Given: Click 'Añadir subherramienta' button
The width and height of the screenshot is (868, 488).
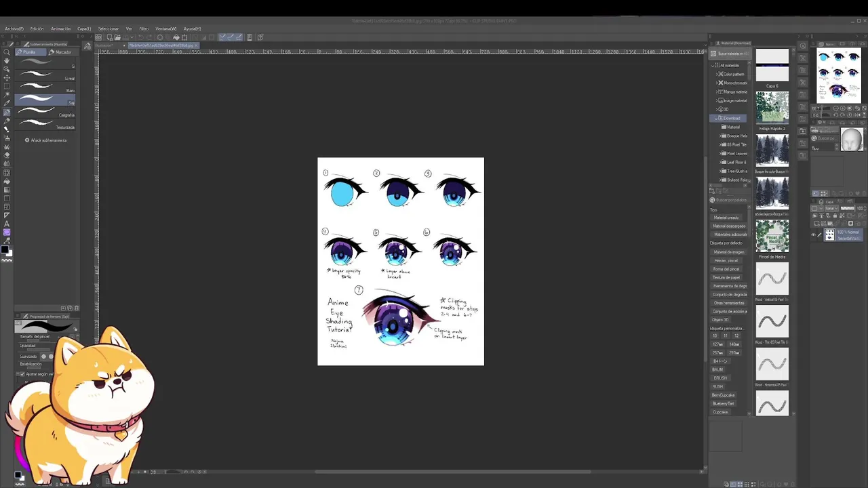Looking at the screenshot, I should (x=45, y=140).
